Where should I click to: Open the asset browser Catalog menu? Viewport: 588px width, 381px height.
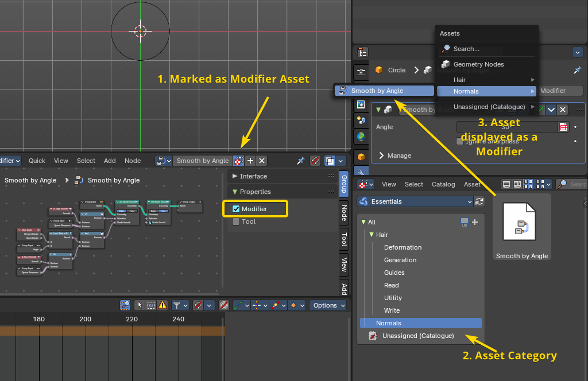(x=443, y=184)
